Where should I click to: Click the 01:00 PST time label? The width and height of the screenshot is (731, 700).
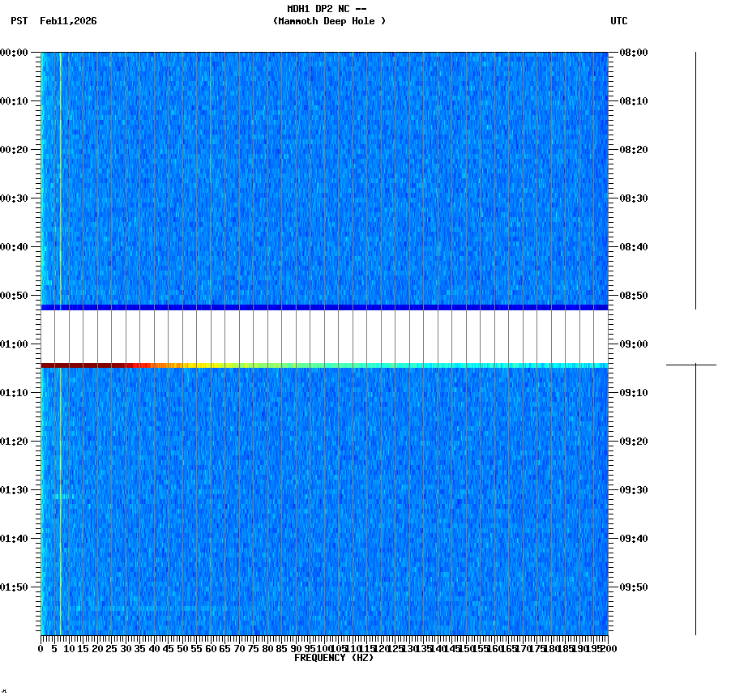pyautogui.click(x=15, y=344)
